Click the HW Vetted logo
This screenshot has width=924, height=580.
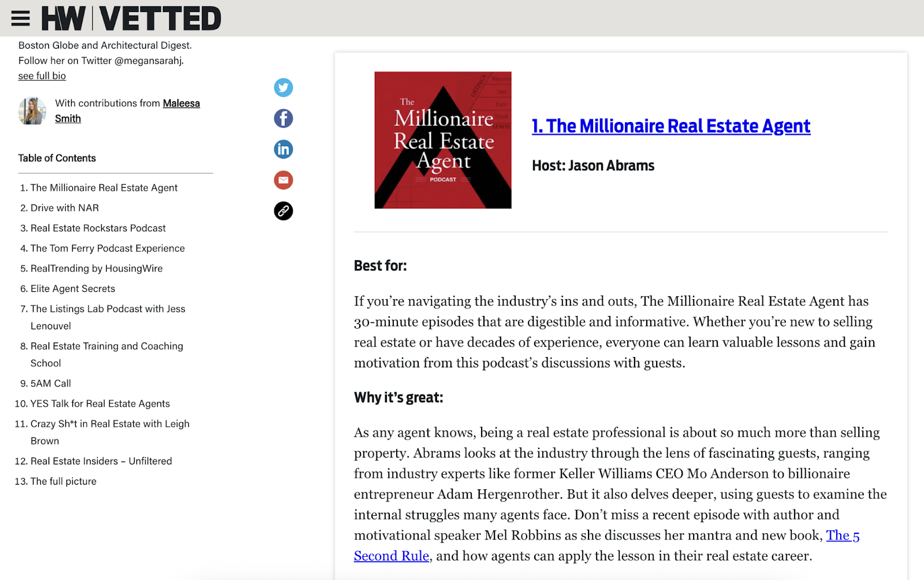point(130,18)
